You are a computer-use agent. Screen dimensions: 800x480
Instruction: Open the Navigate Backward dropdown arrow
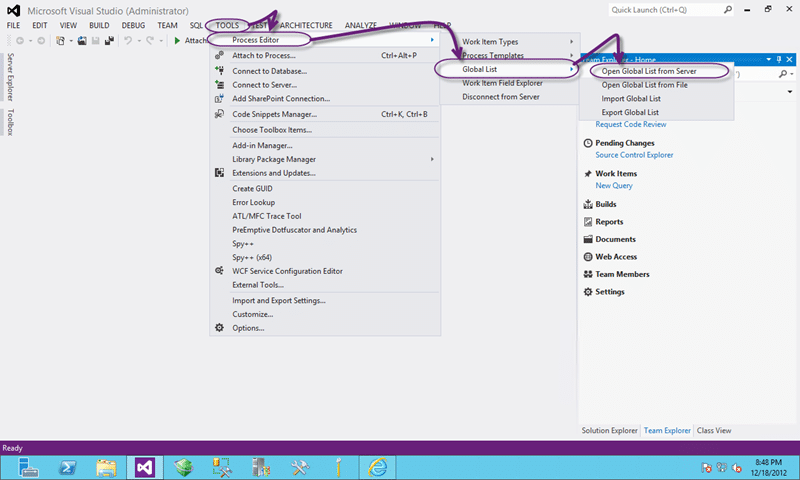[31, 40]
